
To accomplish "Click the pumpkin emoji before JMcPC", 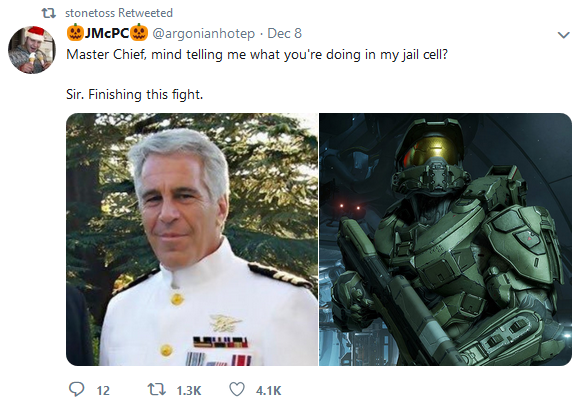I will 75,33.
